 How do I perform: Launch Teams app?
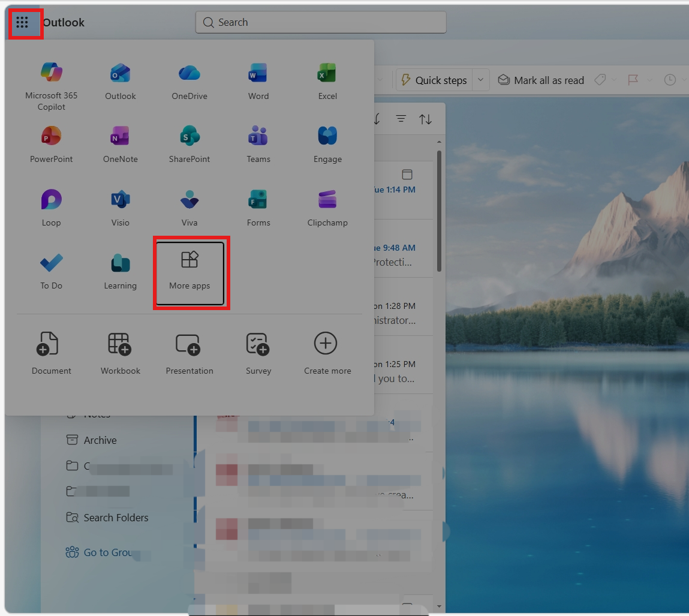tap(258, 145)
